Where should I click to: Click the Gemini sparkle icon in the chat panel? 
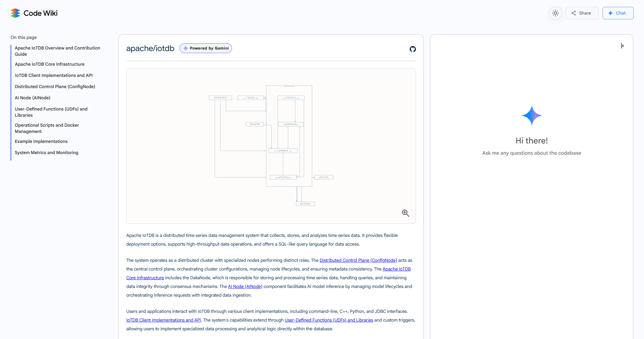coord(531,115)
